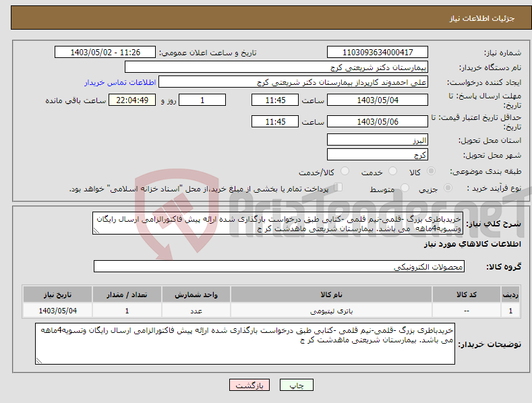Viewport: 532px width, 403px height.
Task: Click the عدد unit cell
Action: 196,311
